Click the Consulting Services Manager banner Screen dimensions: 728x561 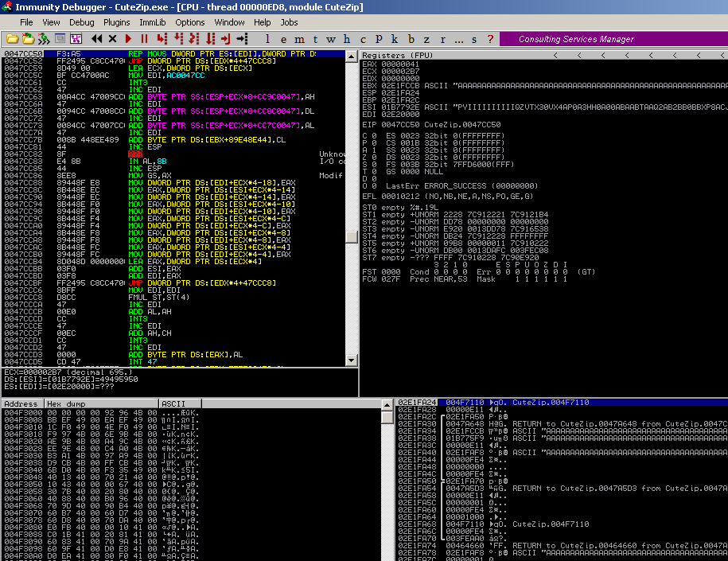613,39
